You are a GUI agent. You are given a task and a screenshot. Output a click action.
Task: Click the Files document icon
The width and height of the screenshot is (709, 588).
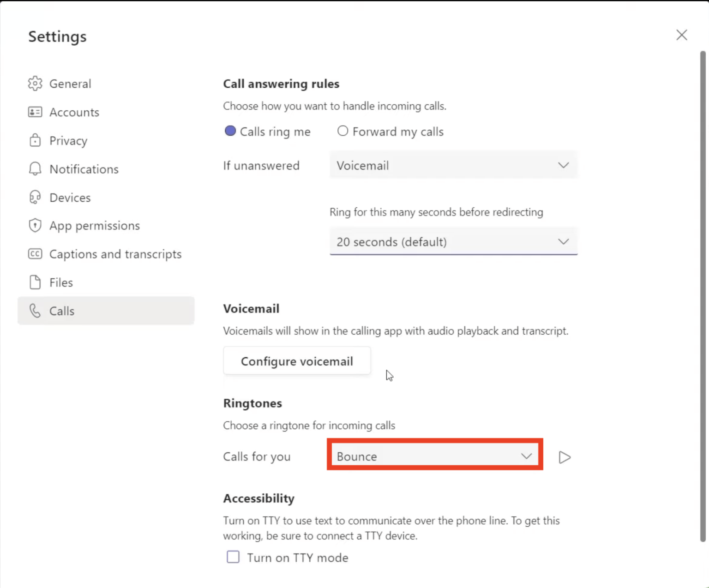point(35,282)
